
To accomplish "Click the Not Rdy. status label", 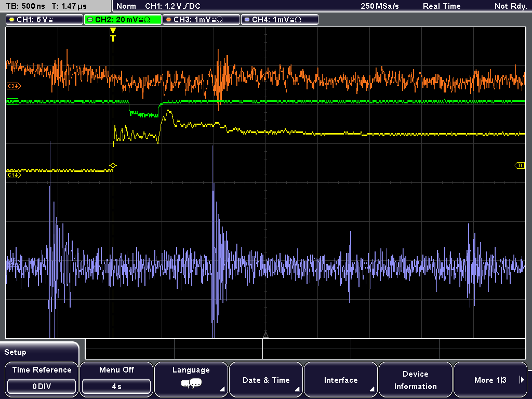I will pyautogui.click(x=510, y=6).
